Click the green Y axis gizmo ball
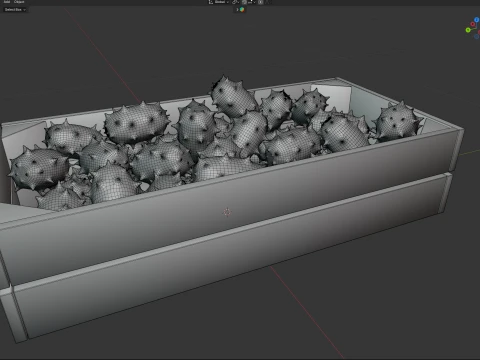Image resolution: width=480 pixels, height=360 pixels. coord(468,30)
